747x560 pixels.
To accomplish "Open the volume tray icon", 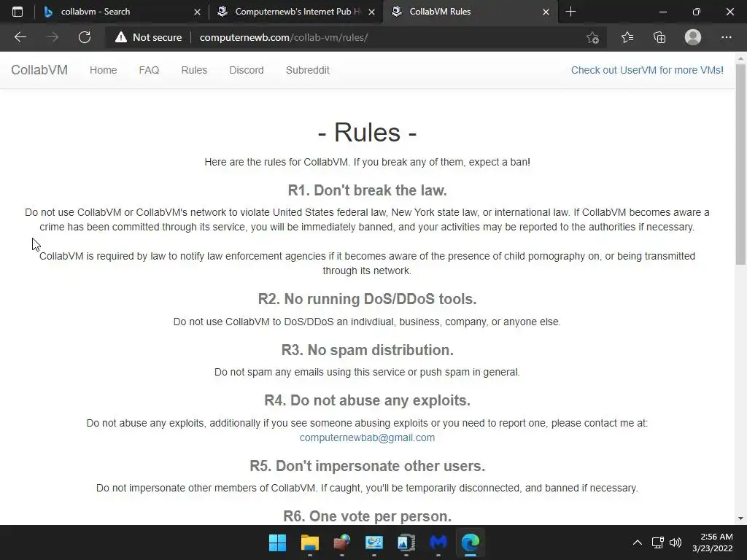I will pos(676,542).
